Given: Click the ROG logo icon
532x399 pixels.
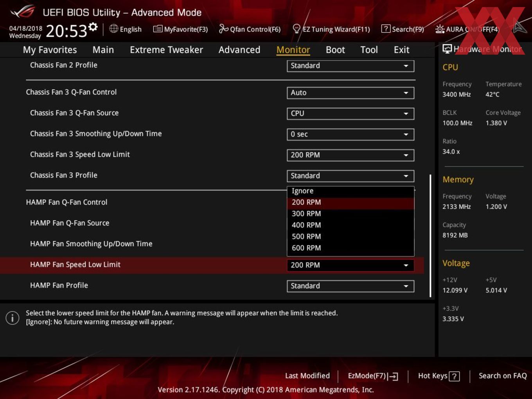Looking at the screenshot, I should click(23, 11).
